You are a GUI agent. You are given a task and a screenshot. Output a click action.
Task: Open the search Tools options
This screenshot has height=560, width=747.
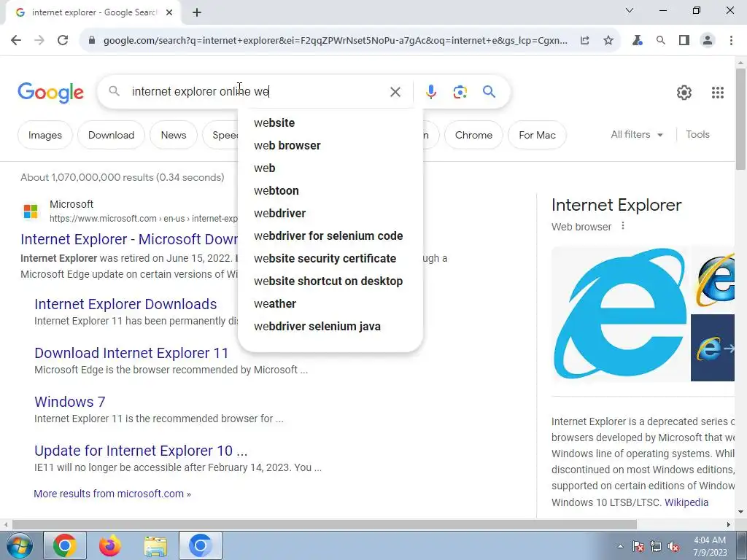697,135
